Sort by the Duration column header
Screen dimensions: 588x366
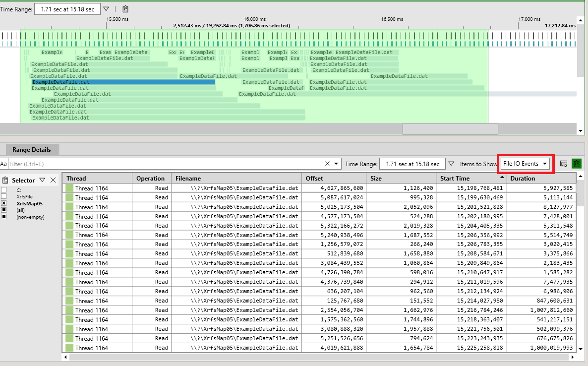click(x=541, y=179)
